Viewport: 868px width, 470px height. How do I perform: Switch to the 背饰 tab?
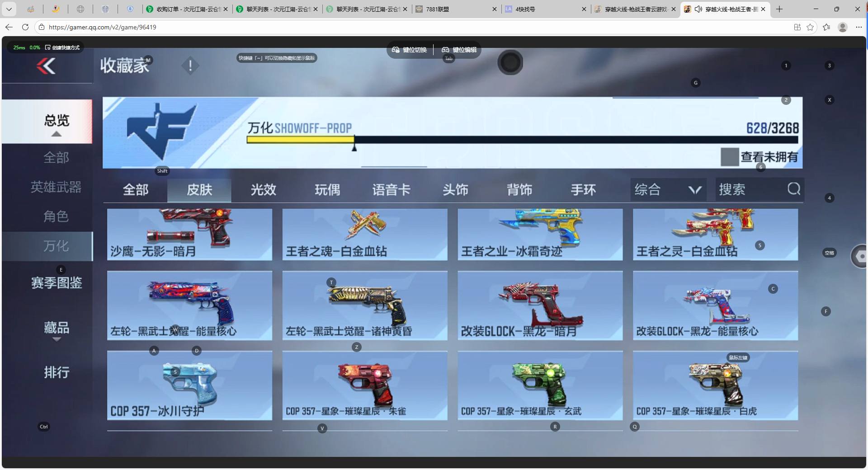(519, 190)
